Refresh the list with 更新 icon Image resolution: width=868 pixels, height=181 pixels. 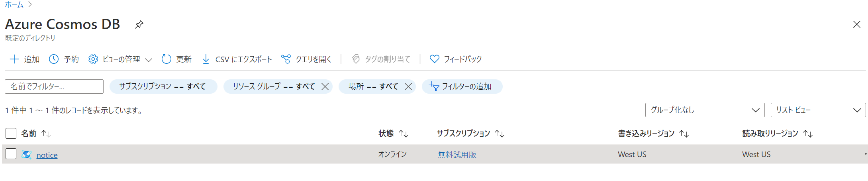pos(166,59)
